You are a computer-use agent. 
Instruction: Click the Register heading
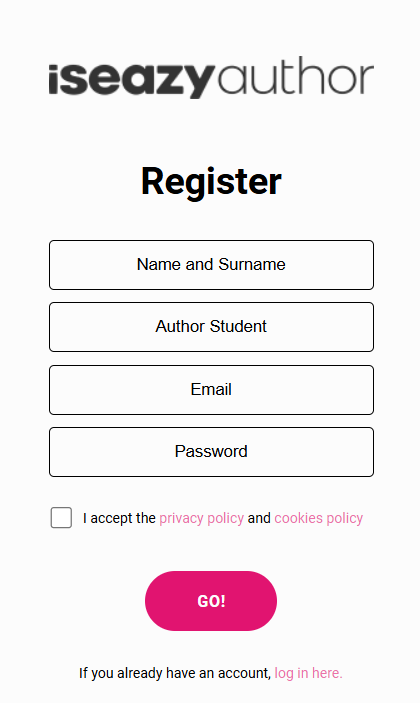coord(211,182)
